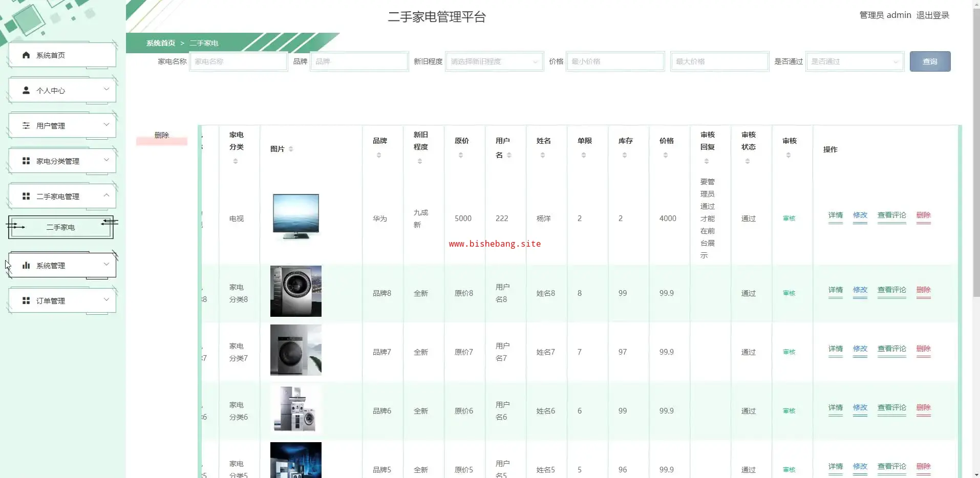Expand the 用户管理 menu chevron
This screenshot has height=478, width=980.
[x=106, y=124]
